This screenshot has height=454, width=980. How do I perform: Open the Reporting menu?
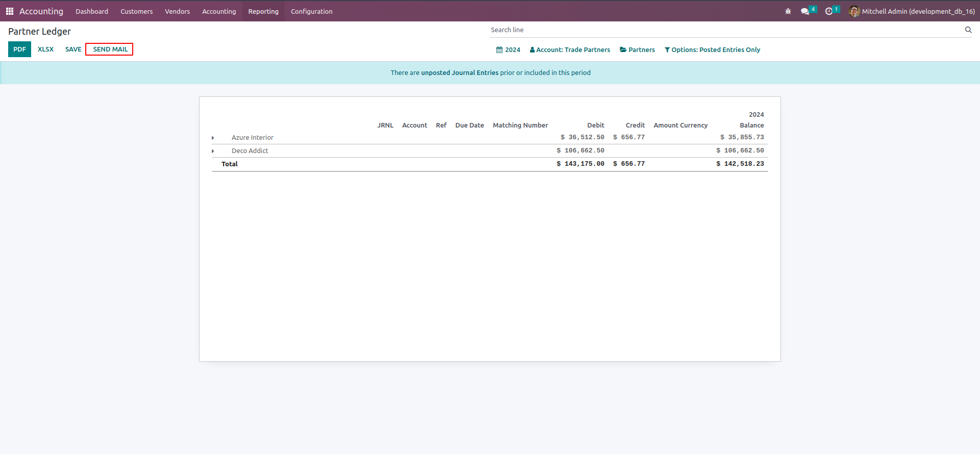pos(263,11)
